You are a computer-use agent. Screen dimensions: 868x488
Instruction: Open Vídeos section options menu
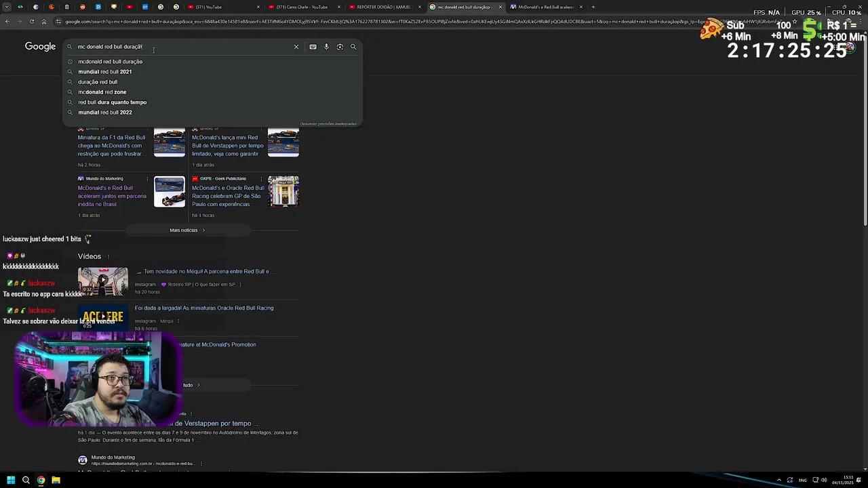pyautogui.click(x=108, y=257)
